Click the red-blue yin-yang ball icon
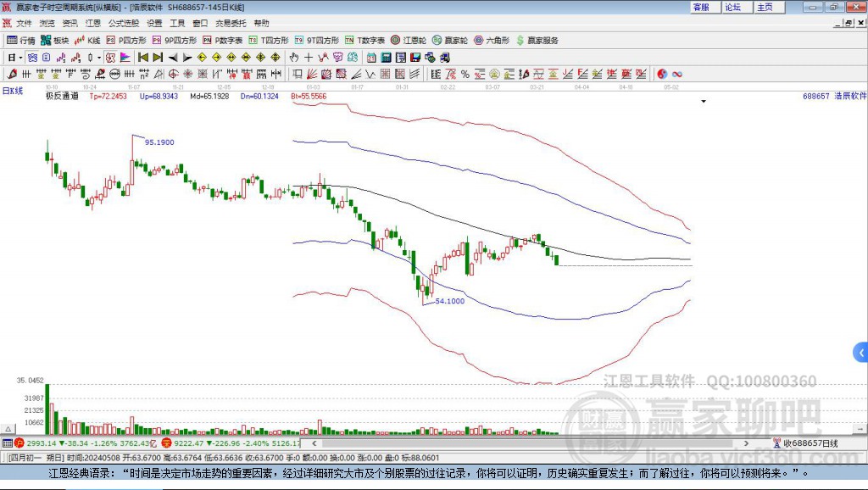The width and height of the screenshot is (868, 490). coord(662,75)
